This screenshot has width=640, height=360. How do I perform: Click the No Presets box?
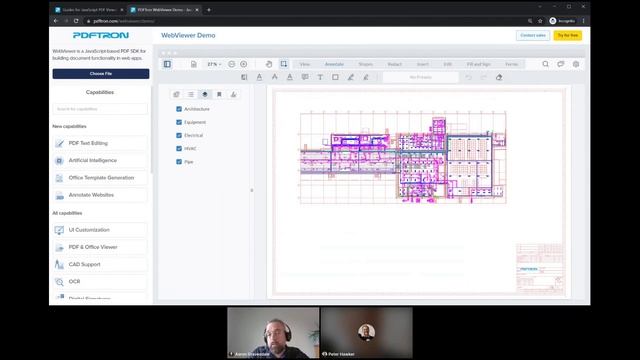[421, 77]
